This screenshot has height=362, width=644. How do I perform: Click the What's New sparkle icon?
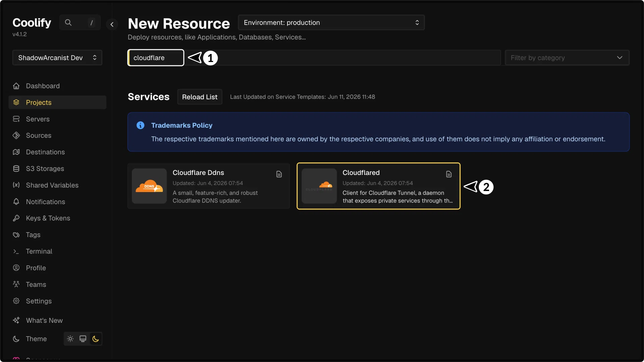click(x=16, y=320)
